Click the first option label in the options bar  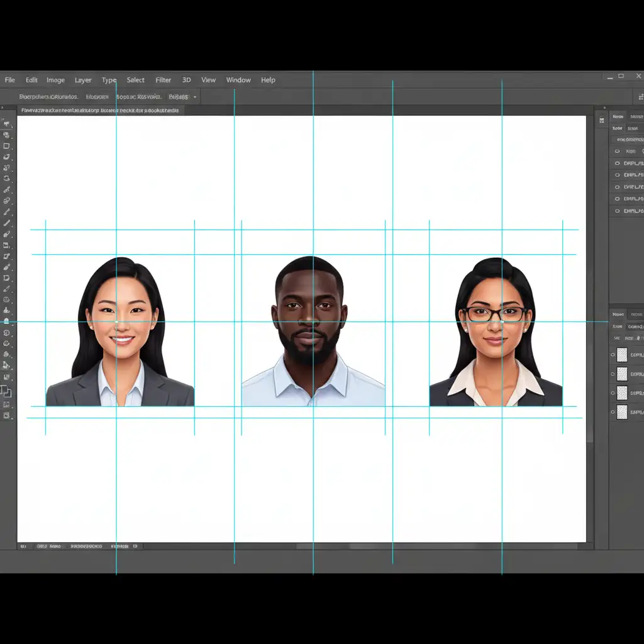48,97
